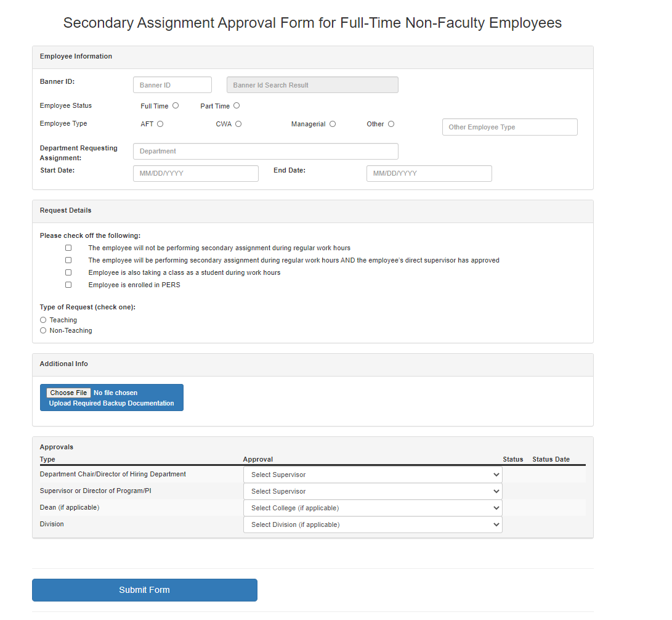This screenshot has width=672, height=620.
Task: Expand the Select Division dropdown
Action: click(373, 524)
